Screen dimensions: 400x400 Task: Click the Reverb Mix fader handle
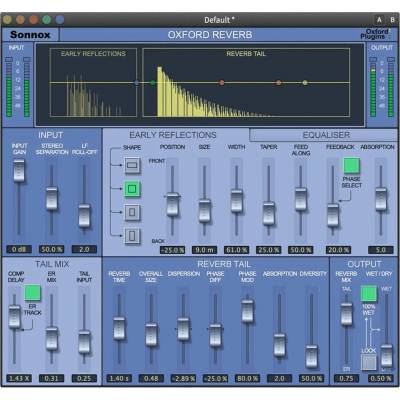click(x=346, y=314)
